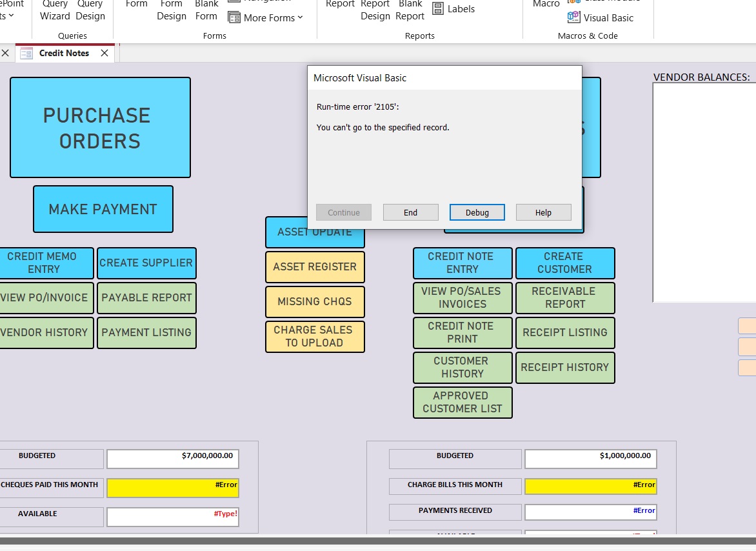Click the VENDOR BALANCES list box

(704, 192)
